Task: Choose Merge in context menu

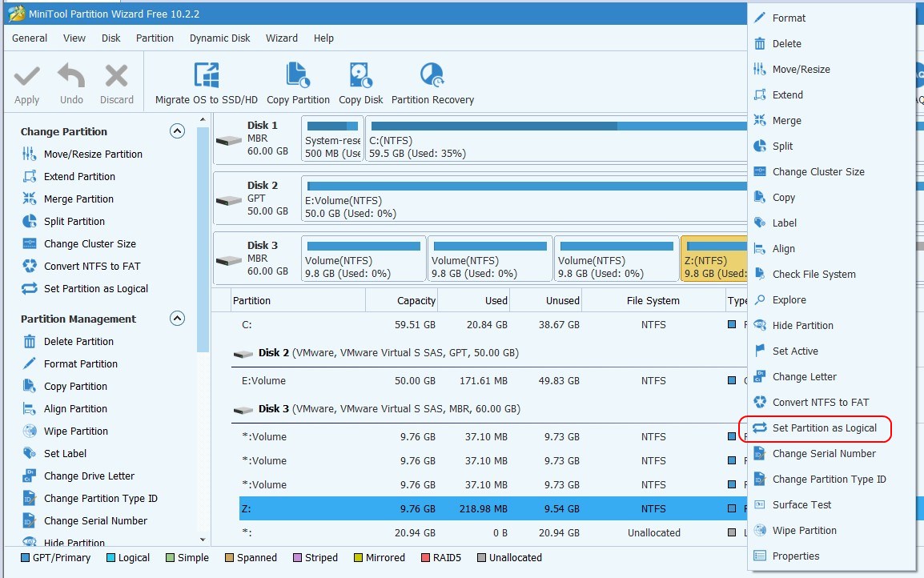Action: 831,121
